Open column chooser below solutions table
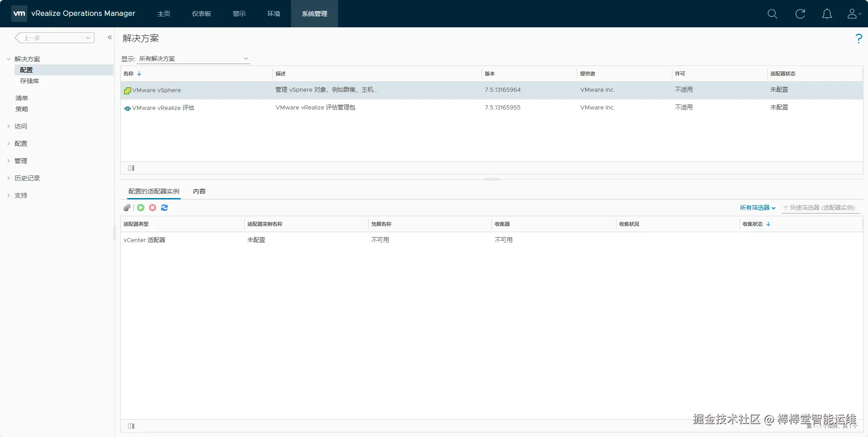The image size is (868, 437). (x=131, y=168)
